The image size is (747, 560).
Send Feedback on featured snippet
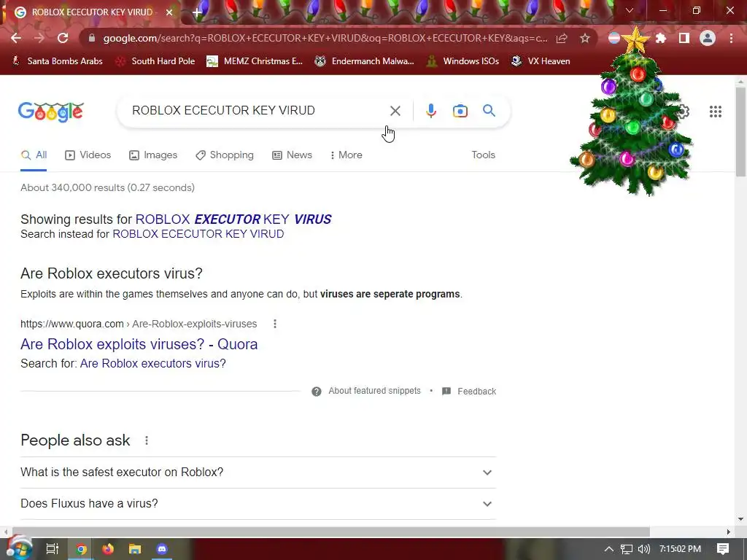coord(469,392)
